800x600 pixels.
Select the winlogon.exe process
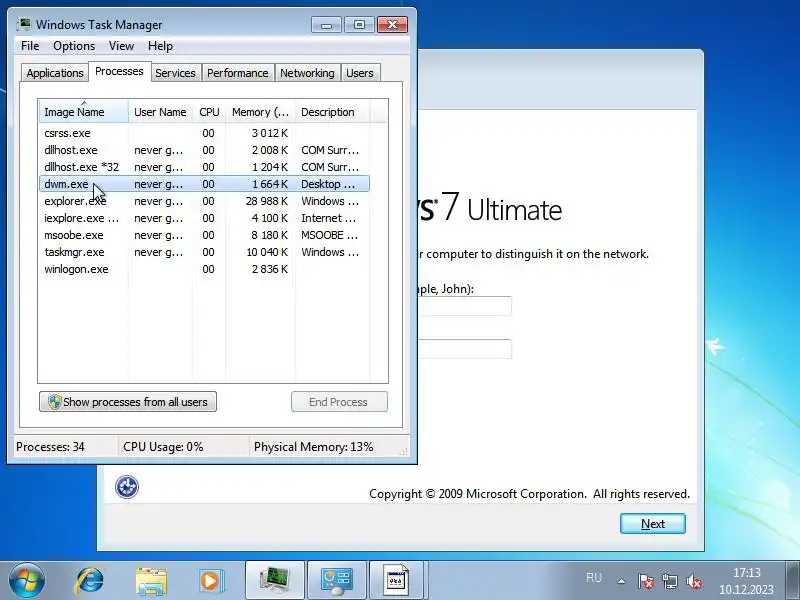[204, 269]
